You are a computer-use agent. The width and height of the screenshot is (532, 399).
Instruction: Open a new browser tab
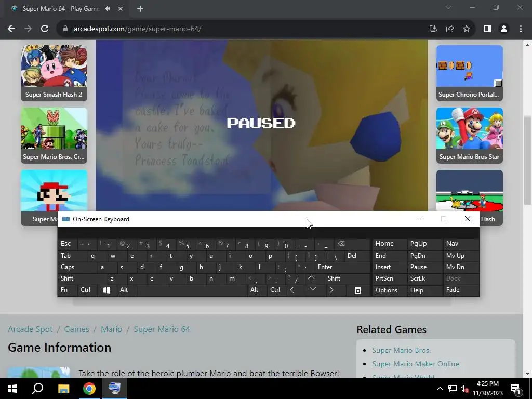tap(140, 9)
